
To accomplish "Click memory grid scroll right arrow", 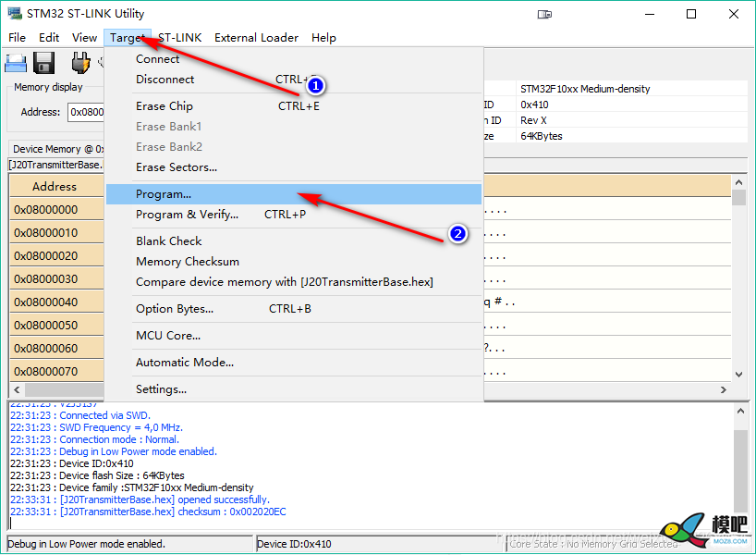I will coord(724,389).
